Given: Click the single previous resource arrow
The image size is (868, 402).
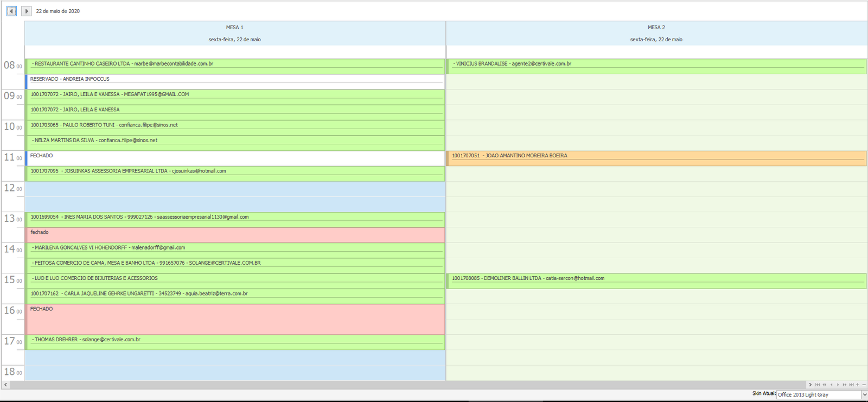Looking at the screenshot, I should pyautogui.click(x=831, y=385).
